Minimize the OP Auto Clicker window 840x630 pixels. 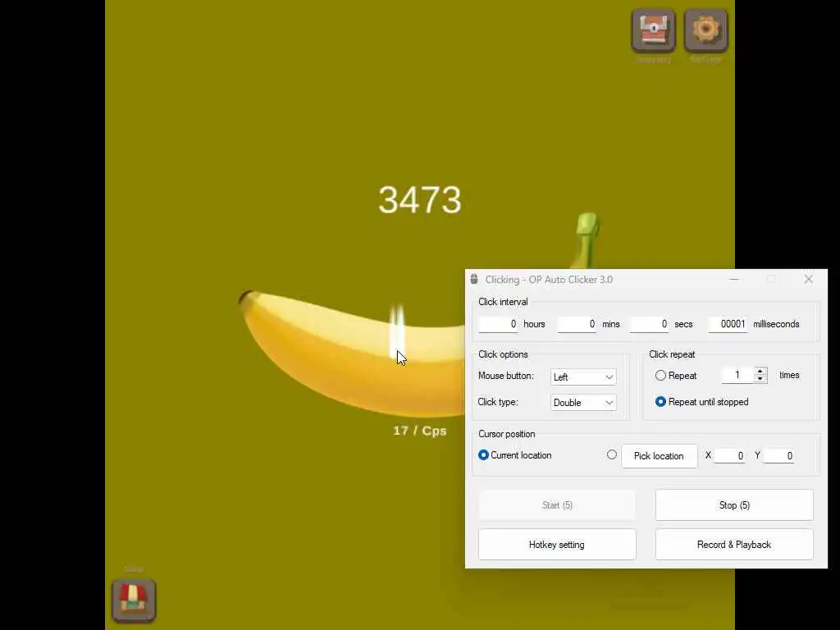(x=733, y=279)
